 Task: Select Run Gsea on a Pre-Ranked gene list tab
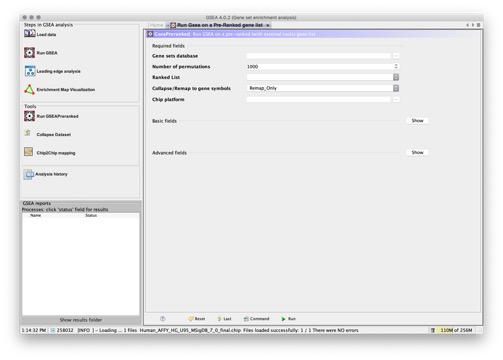220,25
